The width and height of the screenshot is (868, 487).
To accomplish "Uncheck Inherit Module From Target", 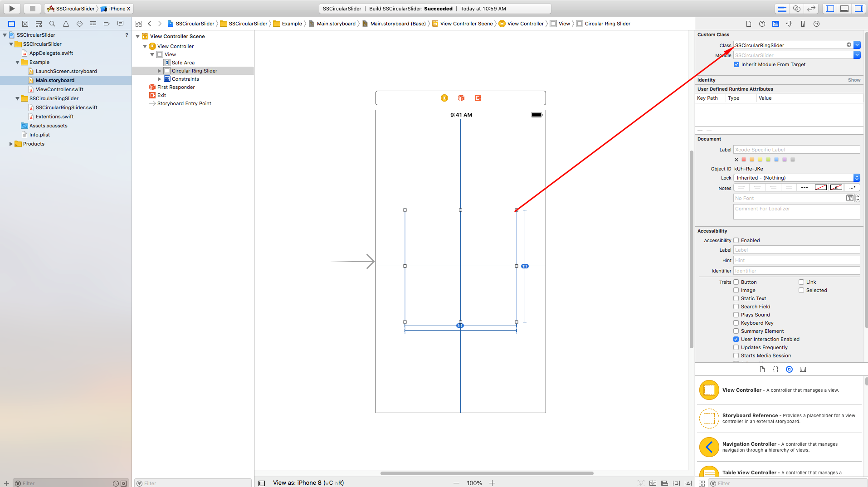I will [736, 64].
